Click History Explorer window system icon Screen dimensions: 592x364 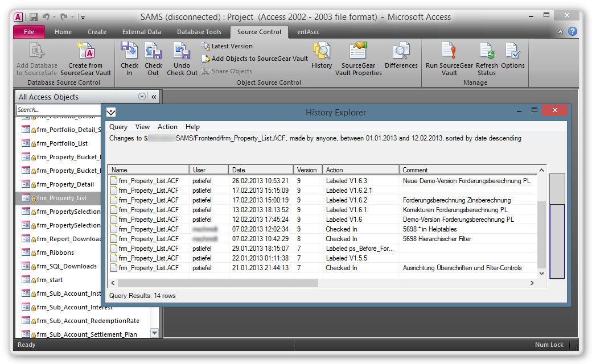click(111, 112)
